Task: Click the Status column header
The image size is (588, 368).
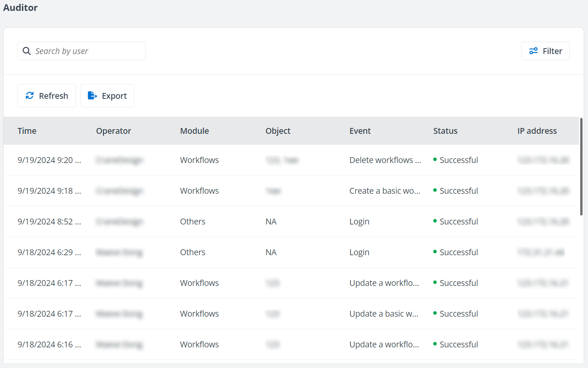Action: tap(445, 131)
